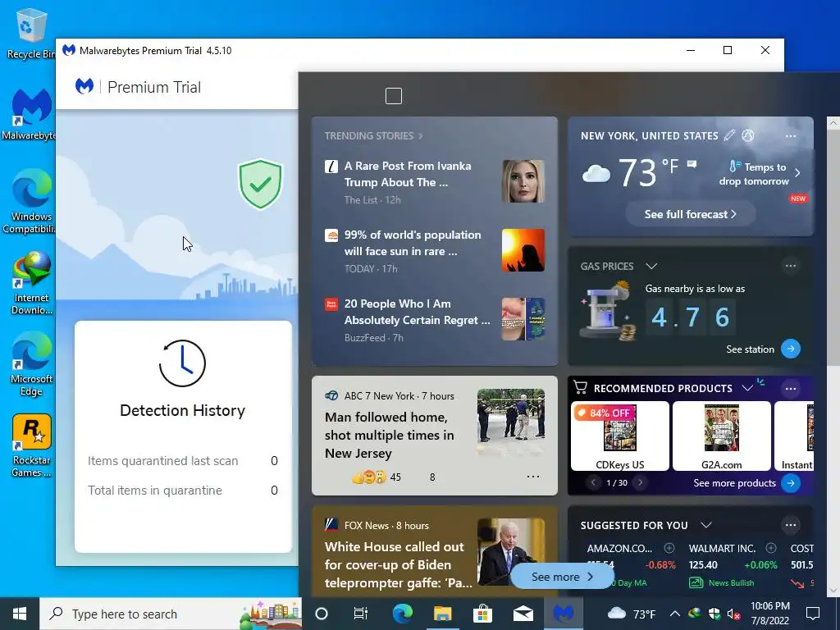Image resolution: width=840 pixels, height=630 pixels.
Task: Open Windows Compatibility Edge desktop shortcut
Action: [30, 202]
